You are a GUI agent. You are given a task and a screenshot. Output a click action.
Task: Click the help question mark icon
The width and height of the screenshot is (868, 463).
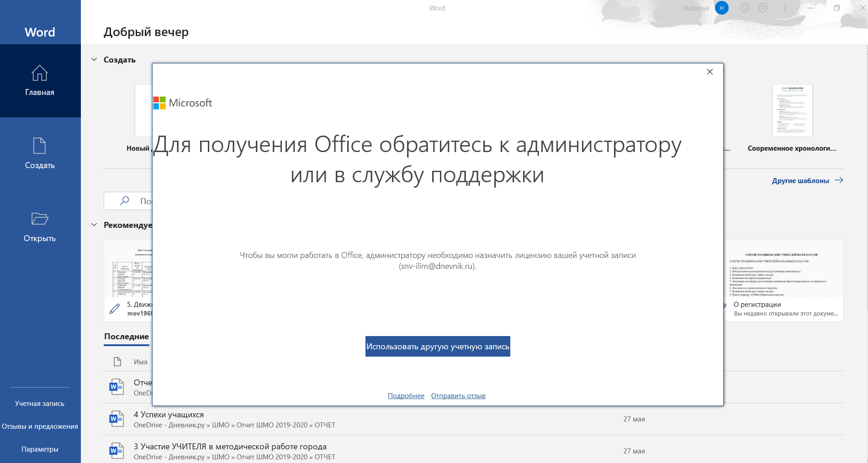coord(785,8)
